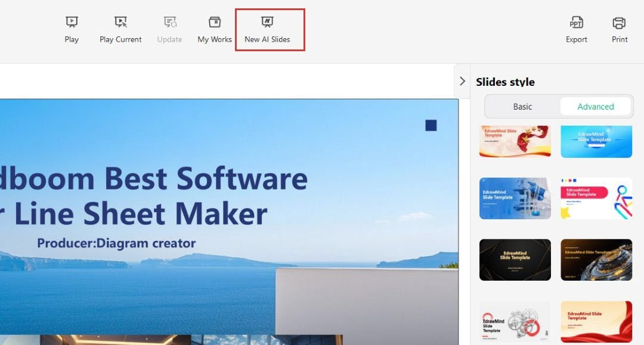Switch to the Basic tab
The image size is (644, 345).
(x=522, y=107)
